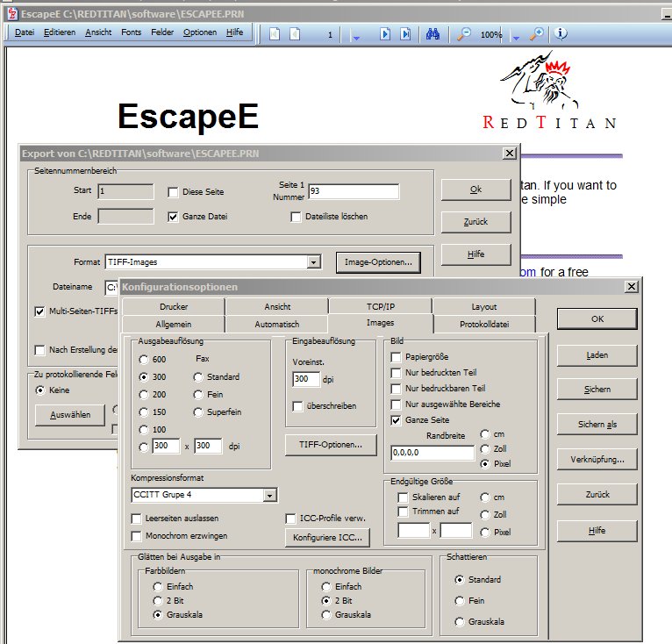672x644 pixels.
Task: Go to next page toolbar icon
Action: [x=385, y=33]
